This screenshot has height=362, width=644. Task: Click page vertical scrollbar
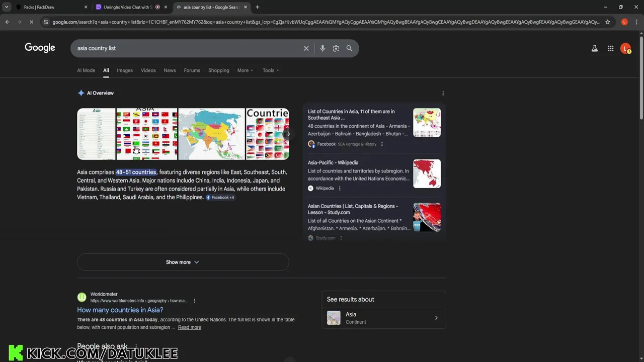point(641,78)
